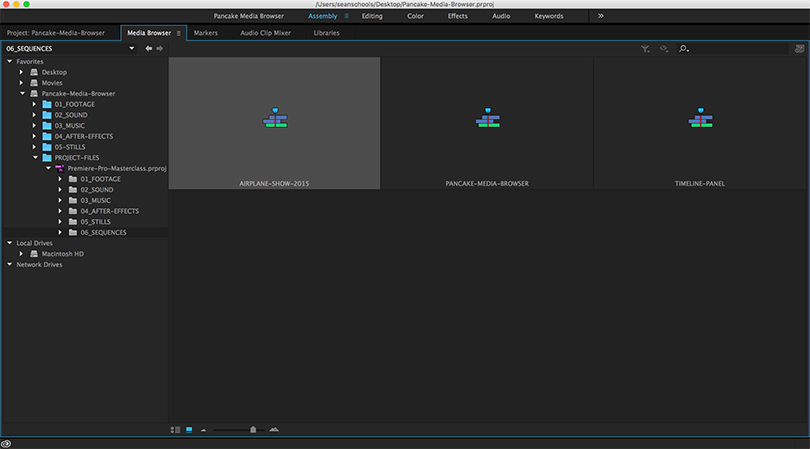
Task: Select the PROJECT-FILES folder icon
Action: [x=47, y=158]
